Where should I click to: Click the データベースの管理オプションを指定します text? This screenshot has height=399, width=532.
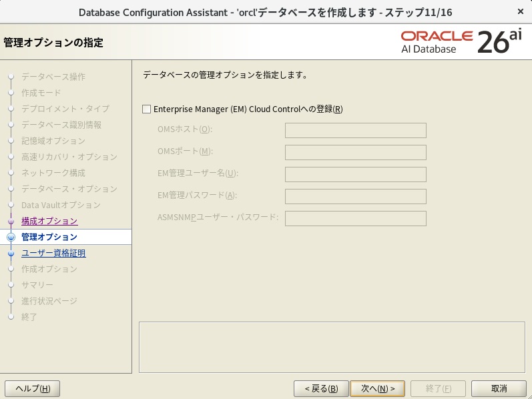(x=226, y=75)
